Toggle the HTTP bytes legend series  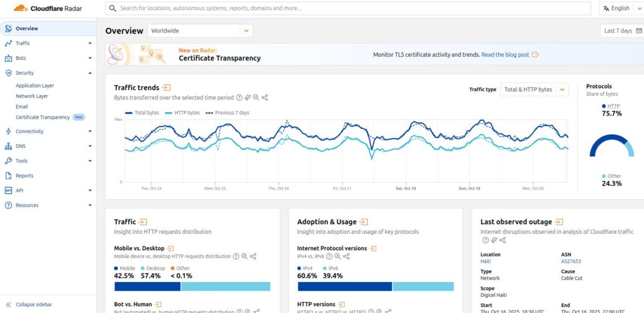(182, 113)
